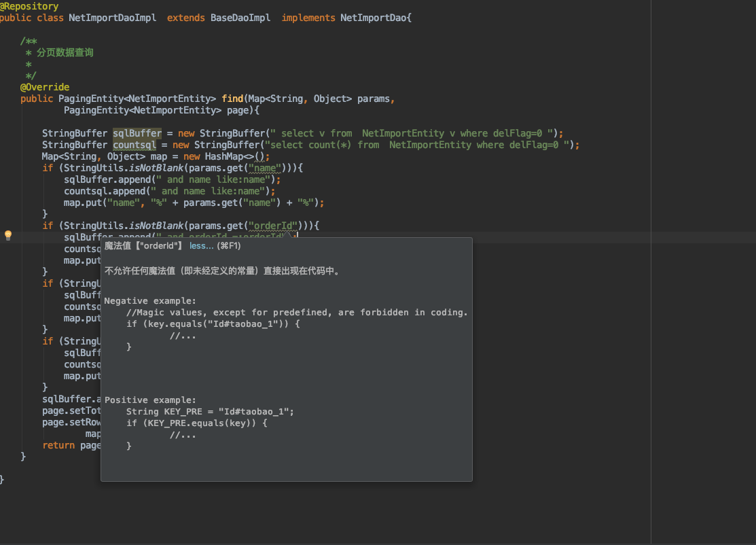Click the 'if (KEY_PRE.equals(key))' example line

click(x=197, y=423)
